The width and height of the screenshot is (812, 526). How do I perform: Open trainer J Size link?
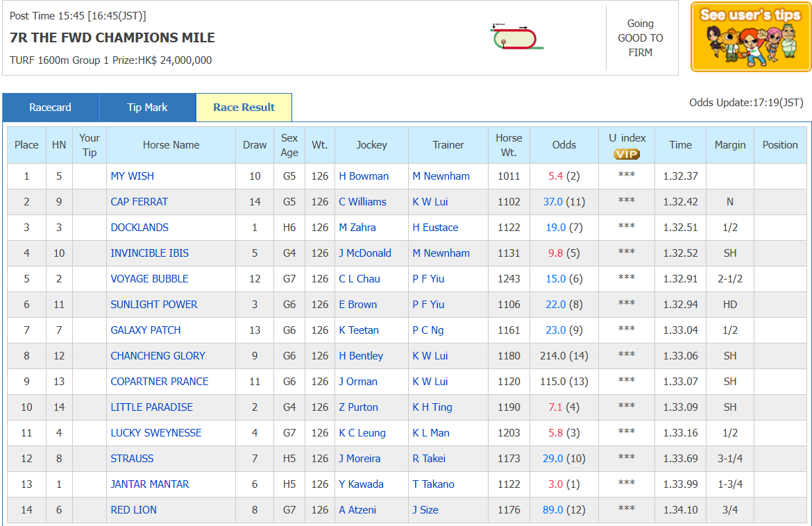425,510
